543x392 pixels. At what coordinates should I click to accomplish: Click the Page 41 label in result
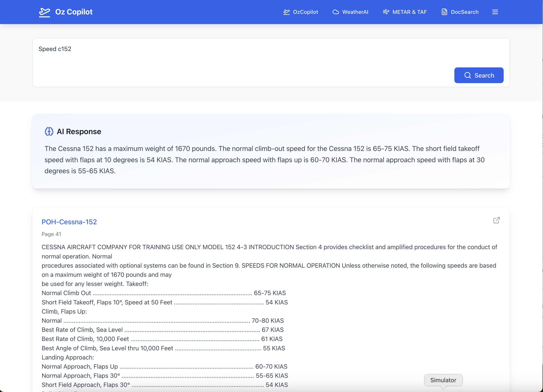(51, 234)
